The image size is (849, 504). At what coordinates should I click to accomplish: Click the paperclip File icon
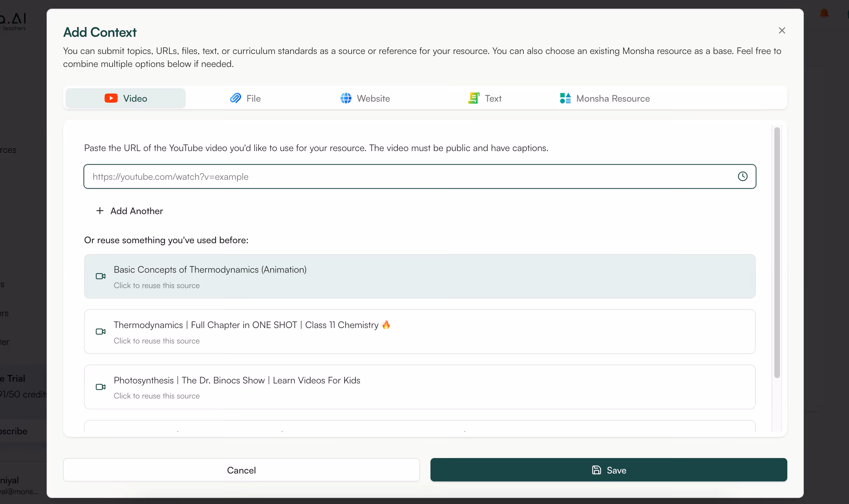coord(235,98)
